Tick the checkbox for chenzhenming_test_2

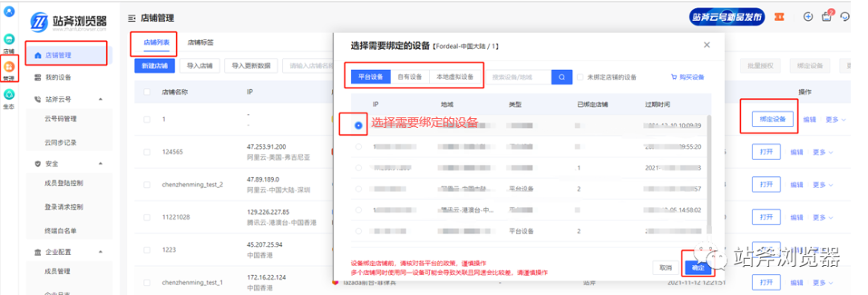click(147, 184)
